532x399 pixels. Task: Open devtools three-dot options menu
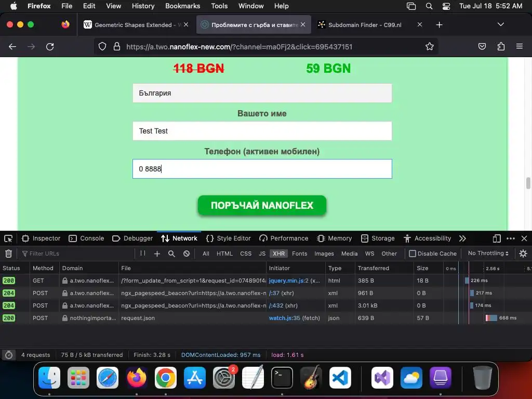(x=511, y=238)
